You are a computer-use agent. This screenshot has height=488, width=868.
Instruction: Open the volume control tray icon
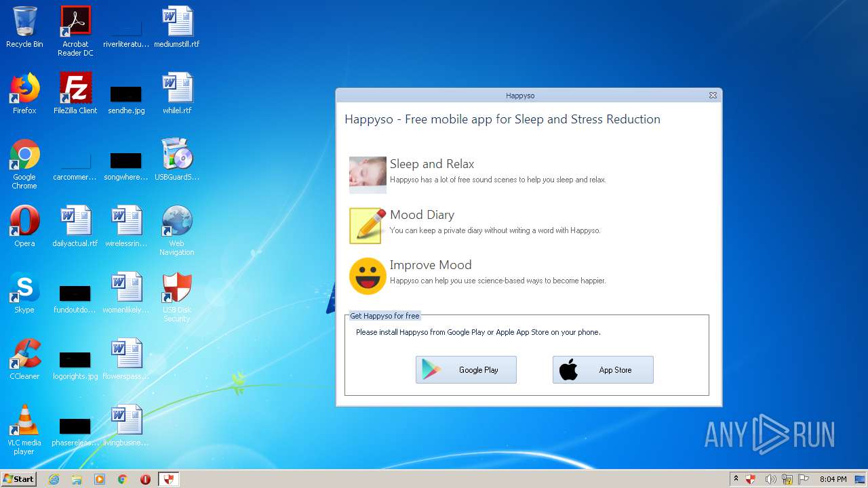(x=770, y=479)
